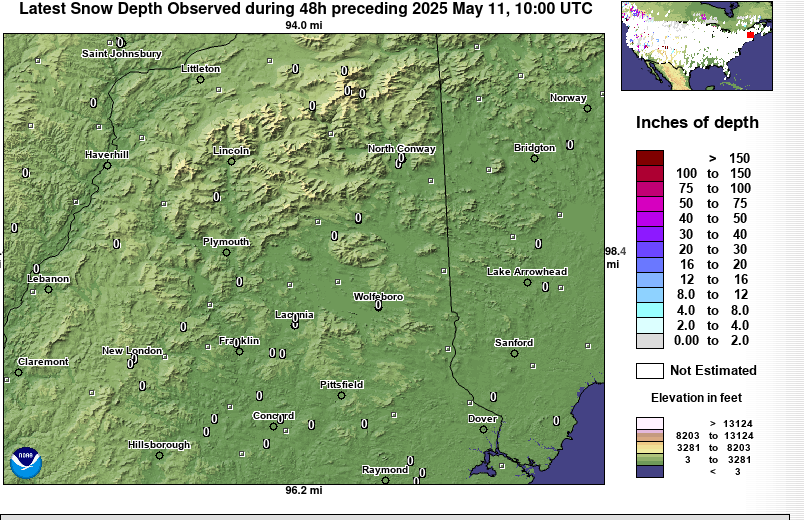Screen dimensions: 804x520
Task: Click the elevation color gradient swatch
Action: (650, 447)
